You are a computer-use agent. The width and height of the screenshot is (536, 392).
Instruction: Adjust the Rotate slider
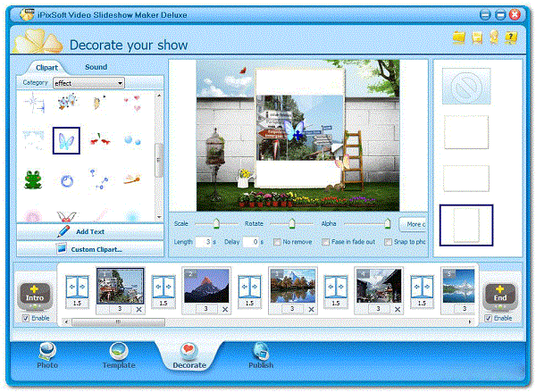[x=291, y=223]
